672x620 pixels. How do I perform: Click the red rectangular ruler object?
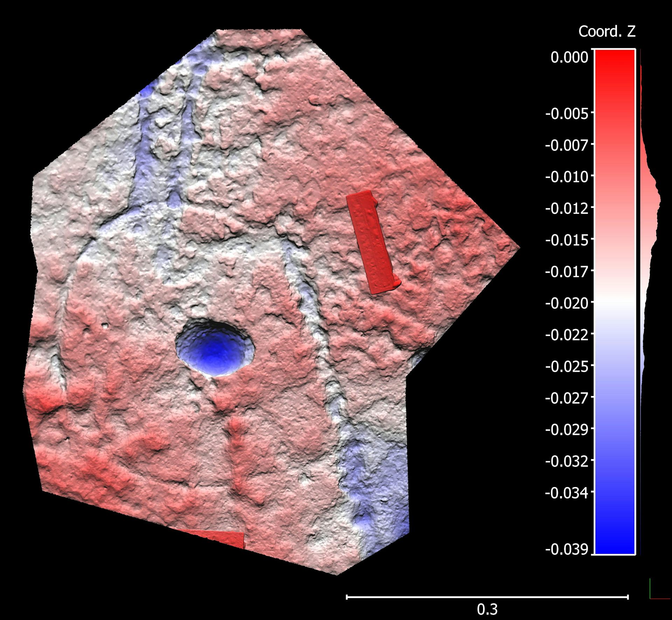click(x=373, y=242)
